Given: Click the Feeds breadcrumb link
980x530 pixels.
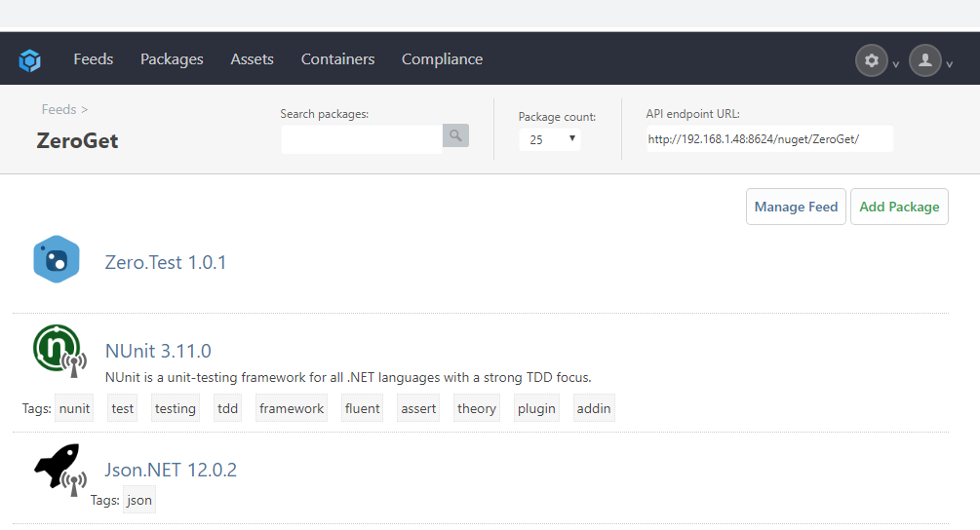Looking at the screenshot, I should (59, 109).
